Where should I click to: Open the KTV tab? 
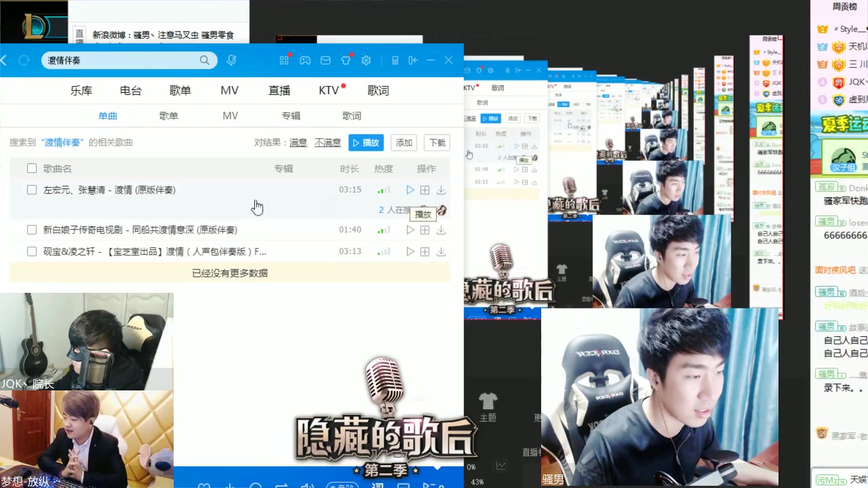330,90
